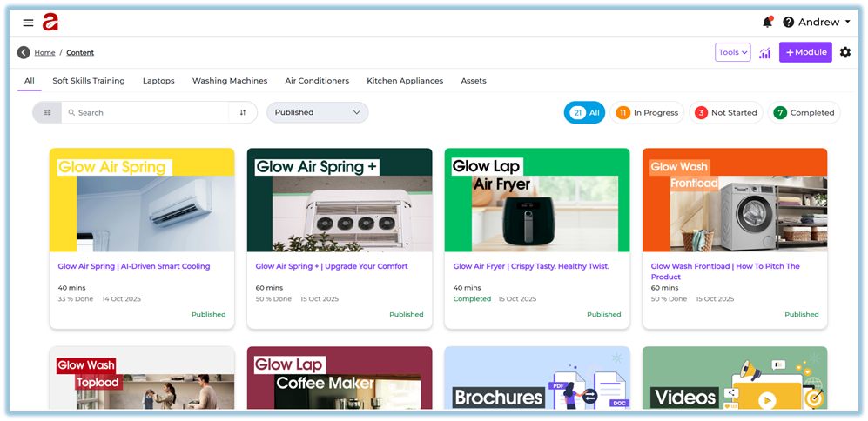Click inside the Search input field

coord(148,112)
